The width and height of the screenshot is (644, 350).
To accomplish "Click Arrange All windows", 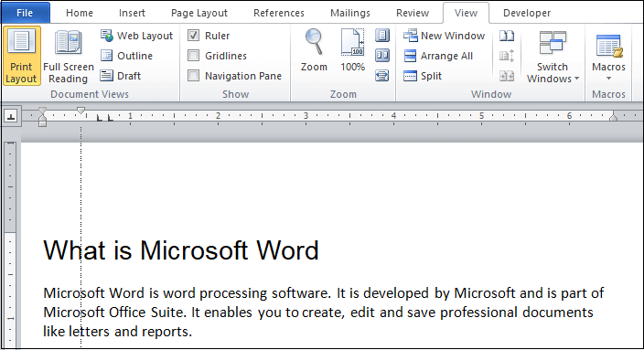I will 438,56.
